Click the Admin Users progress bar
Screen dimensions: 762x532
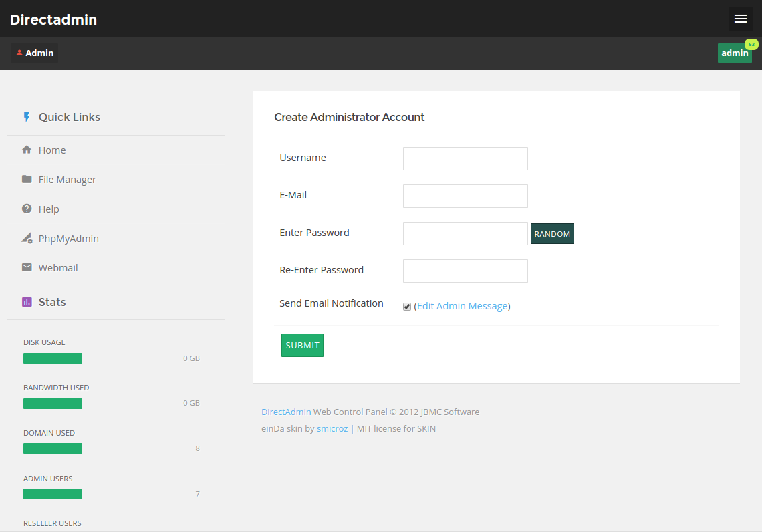coord(53,494)
